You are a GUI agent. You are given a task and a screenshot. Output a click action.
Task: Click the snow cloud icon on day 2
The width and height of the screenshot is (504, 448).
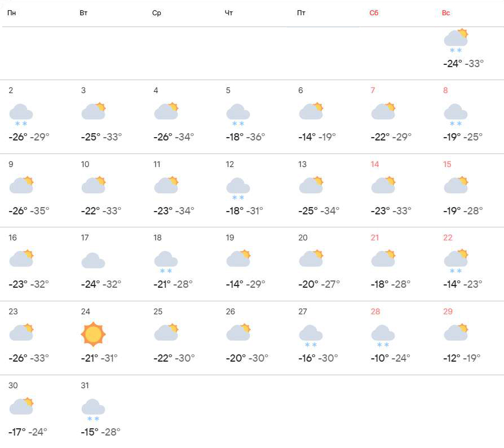[x=21, y=114]
